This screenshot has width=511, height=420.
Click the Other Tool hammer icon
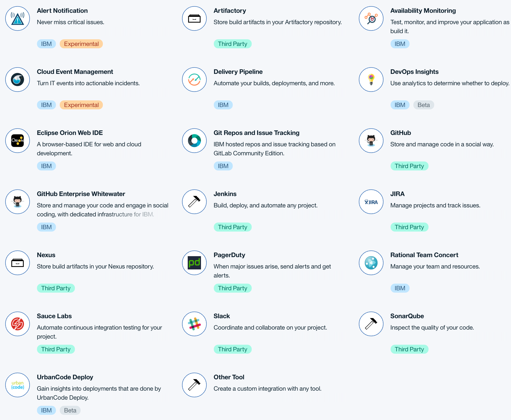tap(194, 385)
